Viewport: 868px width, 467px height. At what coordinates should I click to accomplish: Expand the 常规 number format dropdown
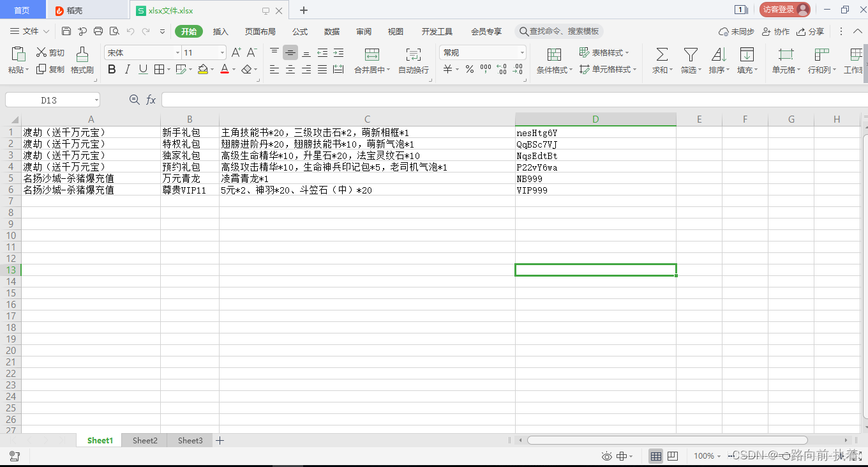[x=521, y=52]
